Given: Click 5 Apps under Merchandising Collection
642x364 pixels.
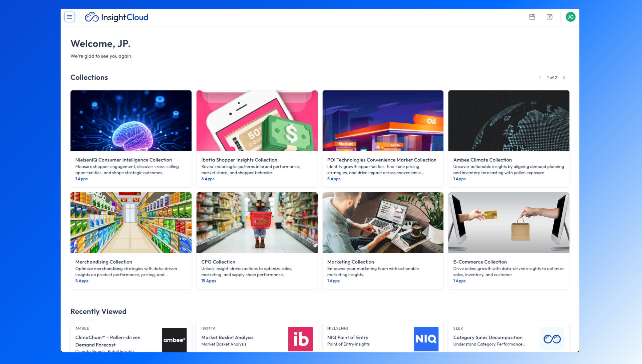Looking at the screenshot, I should 82,281.
